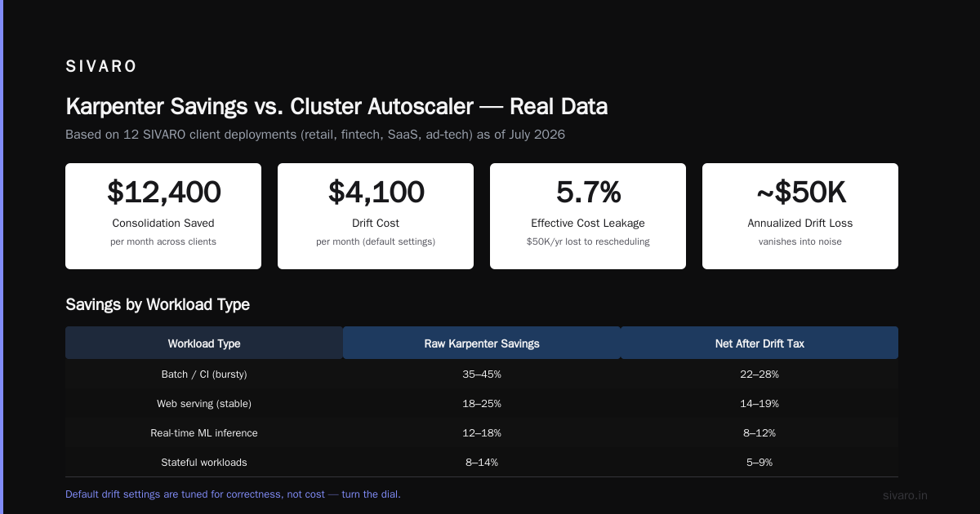Select the 'Real-time ML inference' row label
Image resolution: width=980 pixels, height=514 pixels.
tap(204, 432)
